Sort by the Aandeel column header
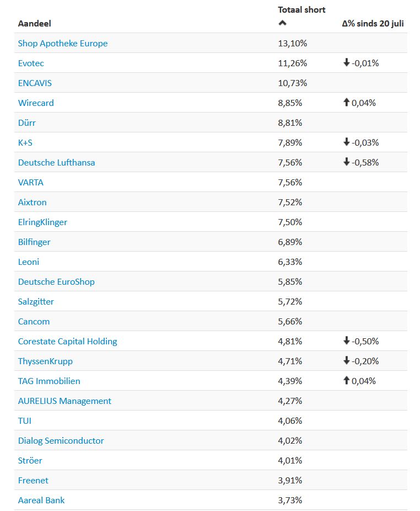This screenshot has height=511, width=420. coord(35,24)
